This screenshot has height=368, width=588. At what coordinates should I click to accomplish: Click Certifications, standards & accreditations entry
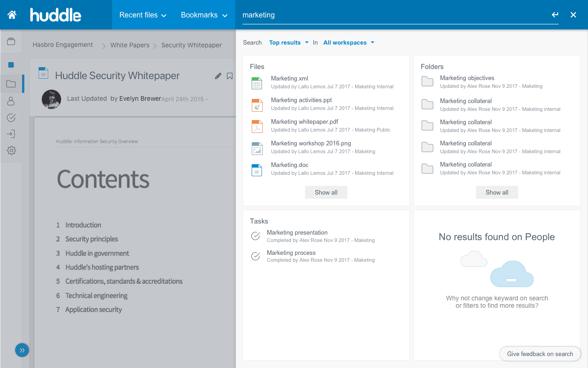(x=124, y=281)
